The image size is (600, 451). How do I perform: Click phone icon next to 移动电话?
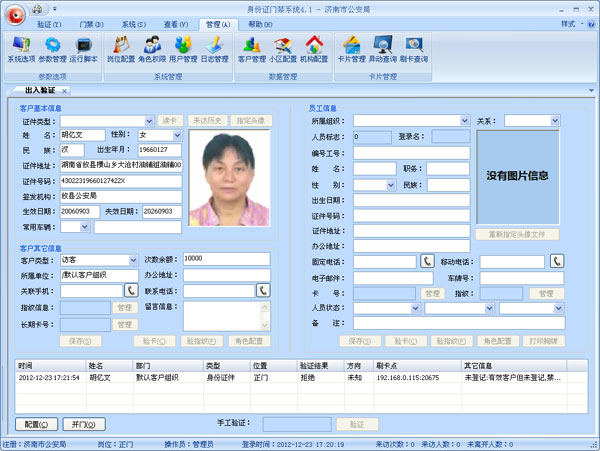click(x=557, y=261)
